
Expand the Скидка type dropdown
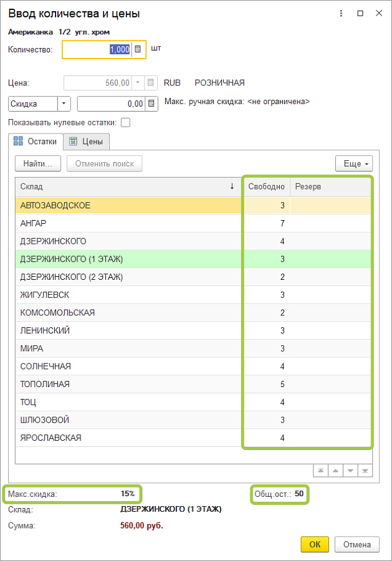(64, 104)
